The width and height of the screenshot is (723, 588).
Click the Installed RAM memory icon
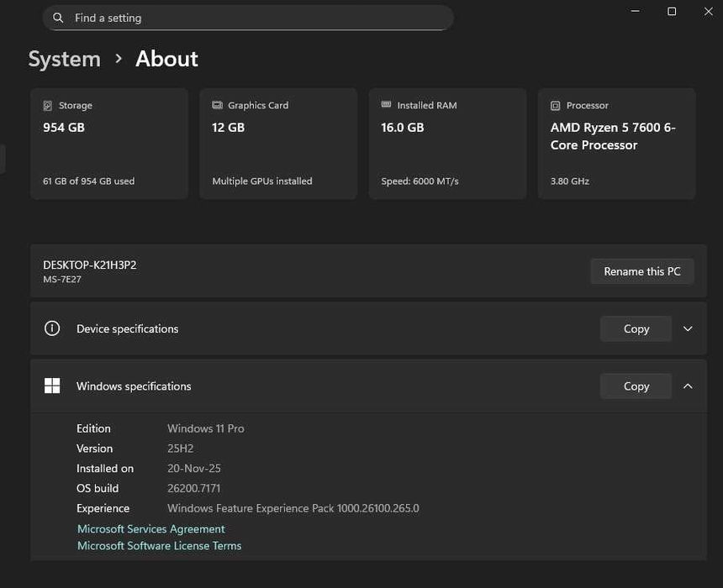(x=386, y=105)
